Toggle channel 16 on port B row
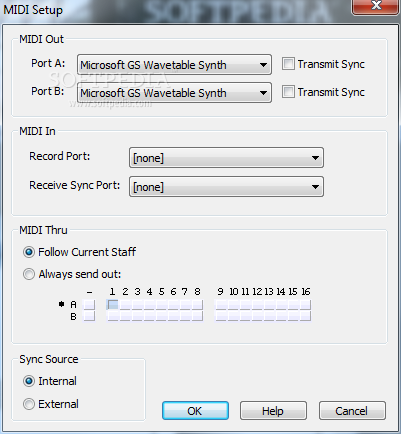 (x=305, y=316)
